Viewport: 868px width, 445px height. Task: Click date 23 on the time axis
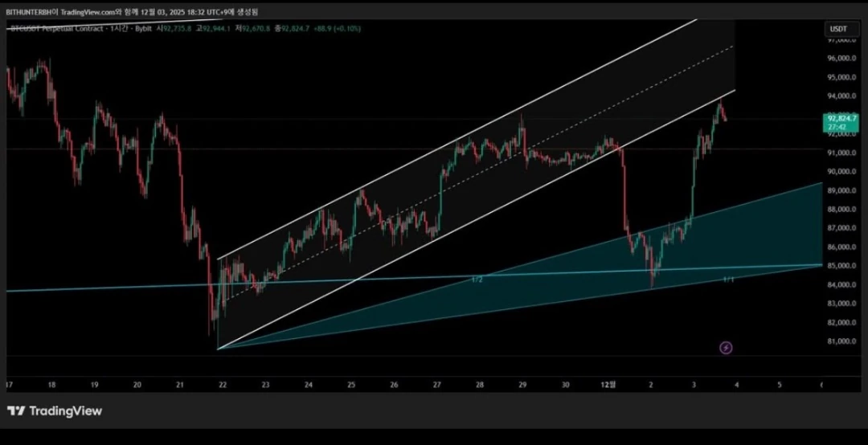[x=266, y=385]
